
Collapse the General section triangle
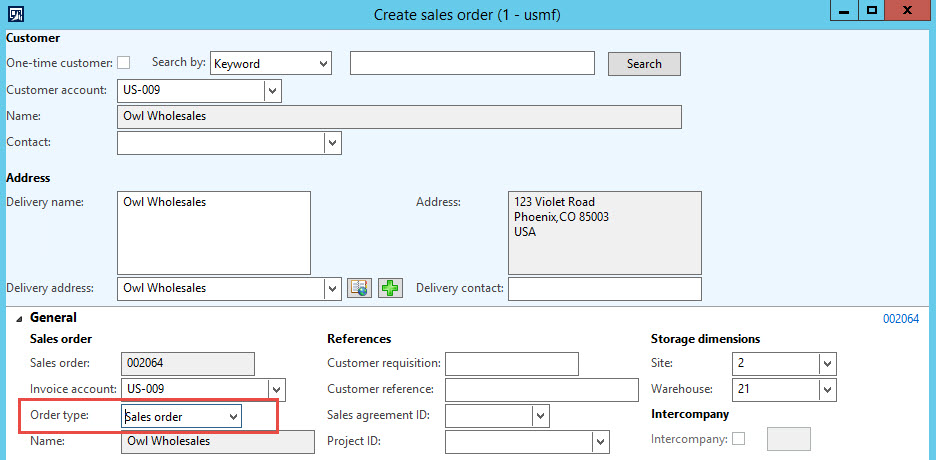tap(19, 318)
